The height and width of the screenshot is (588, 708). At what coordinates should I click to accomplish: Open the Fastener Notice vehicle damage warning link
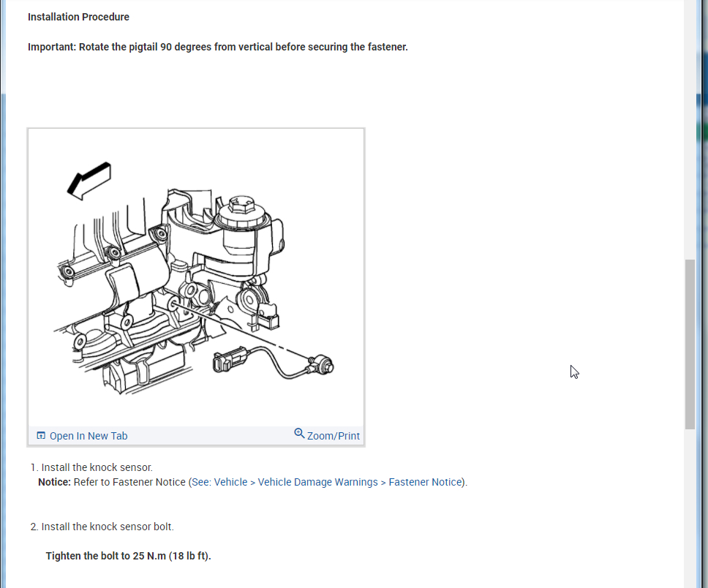click(x=328, y=482)
